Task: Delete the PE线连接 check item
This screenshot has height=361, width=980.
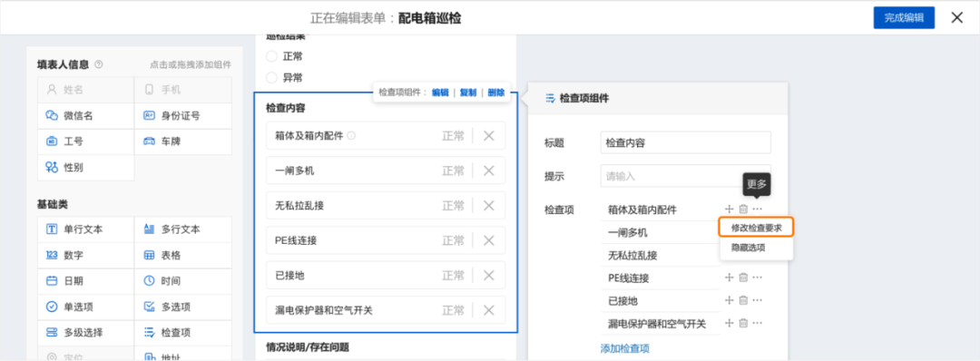Action: (x=743, y=278)
